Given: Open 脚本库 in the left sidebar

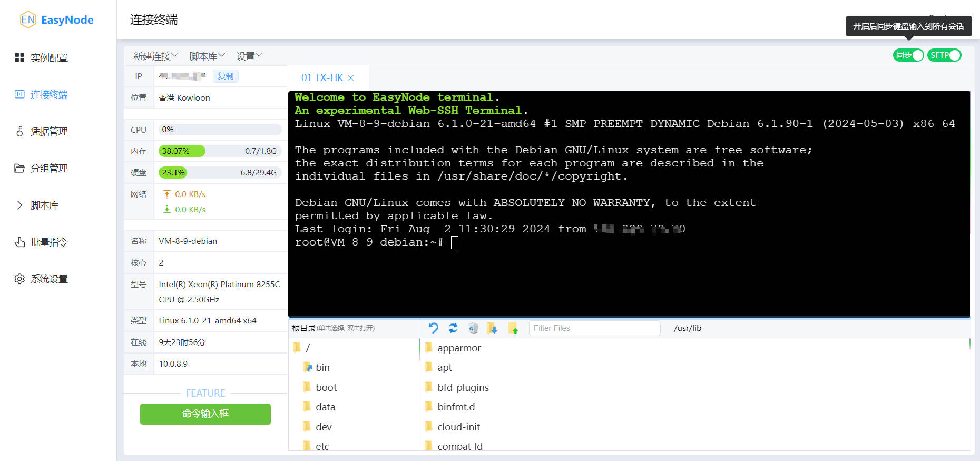Looking at the screenshot, I should (x=44, y=205).
